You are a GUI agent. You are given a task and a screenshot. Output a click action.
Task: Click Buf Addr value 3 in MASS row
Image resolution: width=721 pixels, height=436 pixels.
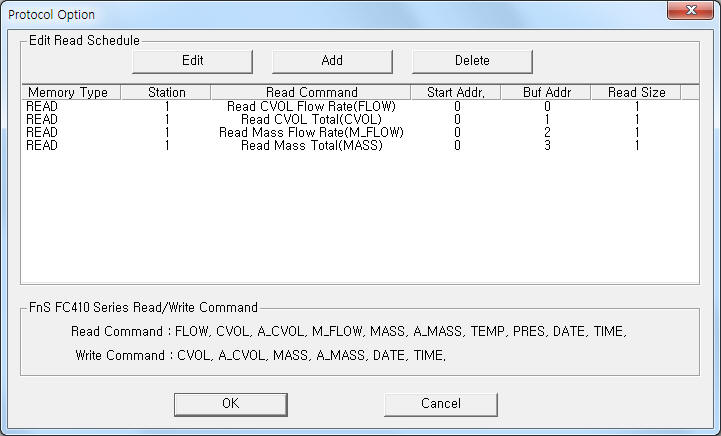[x=547, y=145]
